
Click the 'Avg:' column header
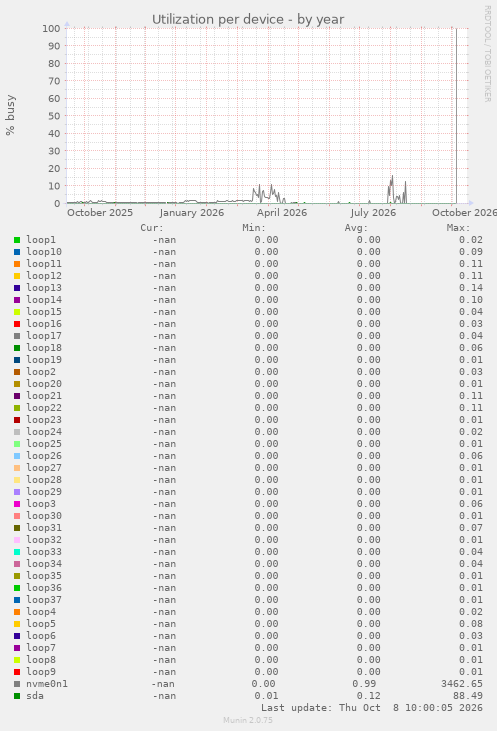point(357,228)
